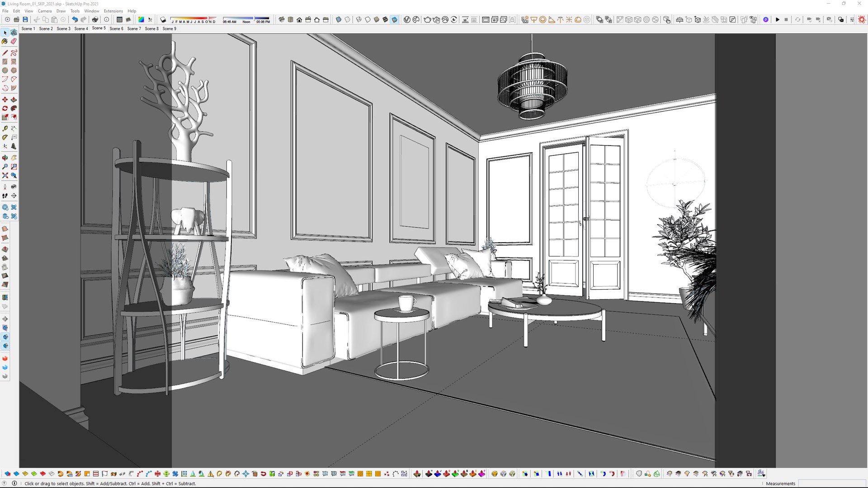The height and width of the screenshot is (488, 868).
Task: Toggle Hidden Line style
Action: click(368, 19)
